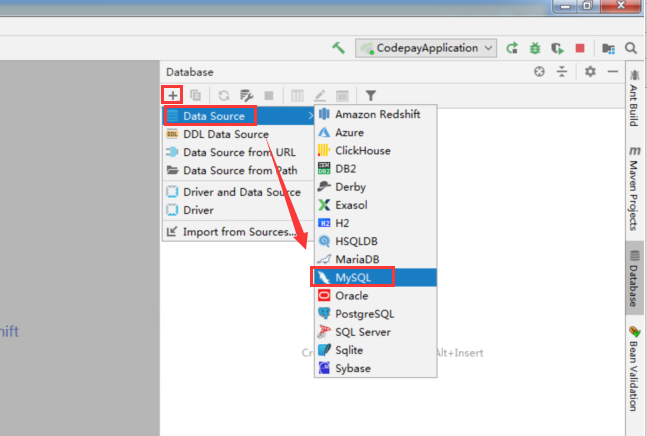Select DB2 from the database list
This screenshot has height=436, width=647.
pyautogui.click(x=375, y=169)
